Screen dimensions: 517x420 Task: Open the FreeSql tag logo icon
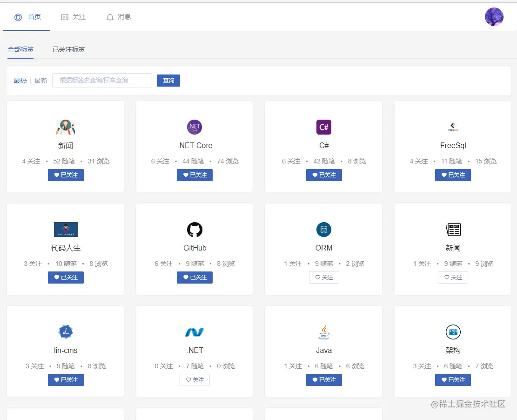click(x=453, y=127)
